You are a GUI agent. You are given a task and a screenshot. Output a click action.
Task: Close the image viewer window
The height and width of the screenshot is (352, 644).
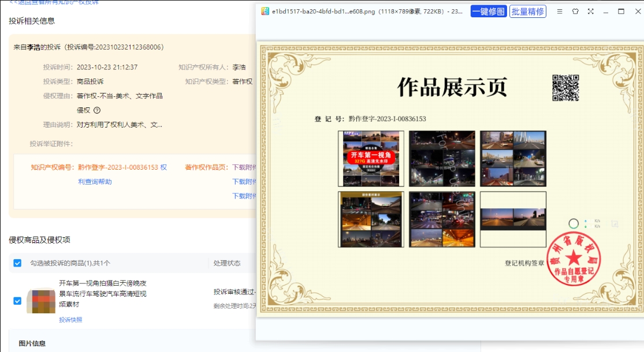pyautogui.click(x=636, y=12)
